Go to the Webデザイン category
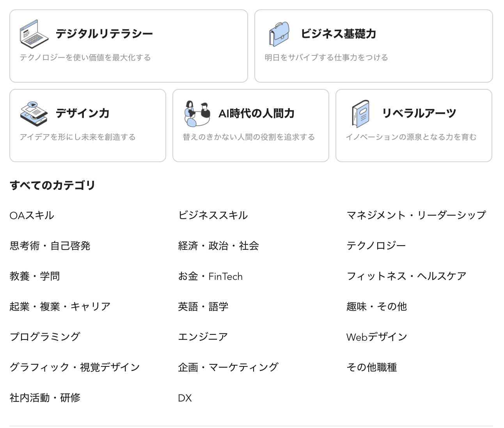Screen dimensions: 504x428 point(377,337)
